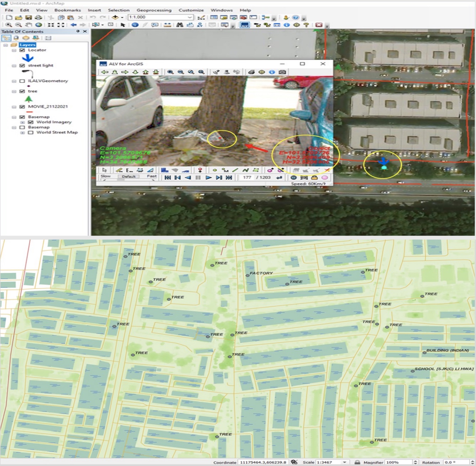
Task: Click List By Source icon
Action: (x=16, y=38)
